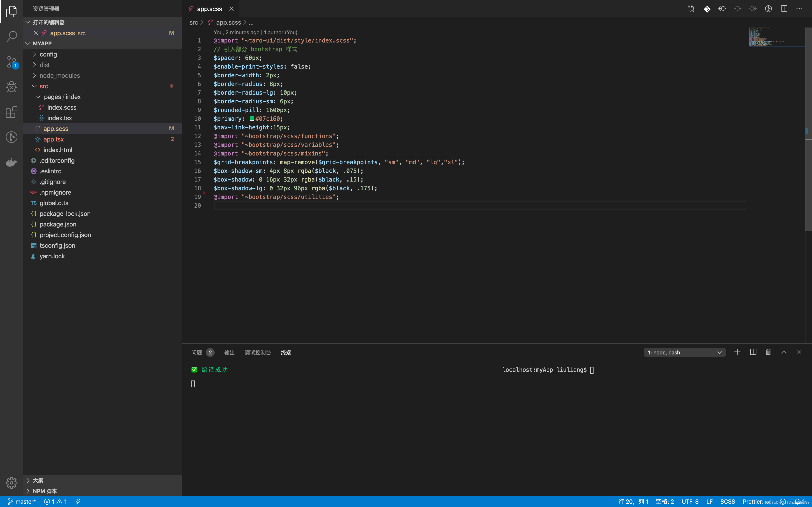Image resolution: width=812 pixels, height=507 pixels.
Task: Open the Source Control view
Action: (11, 62)
